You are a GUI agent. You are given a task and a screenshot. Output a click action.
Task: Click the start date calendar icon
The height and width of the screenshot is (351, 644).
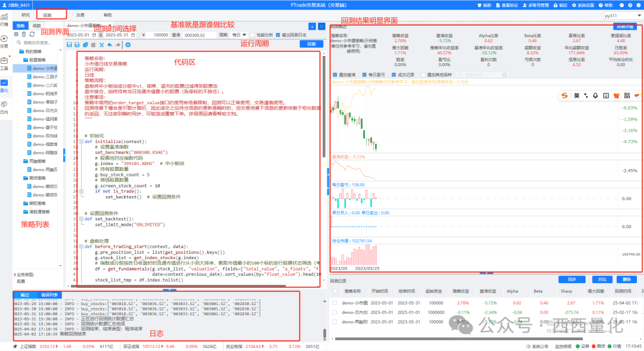point(94,35)
